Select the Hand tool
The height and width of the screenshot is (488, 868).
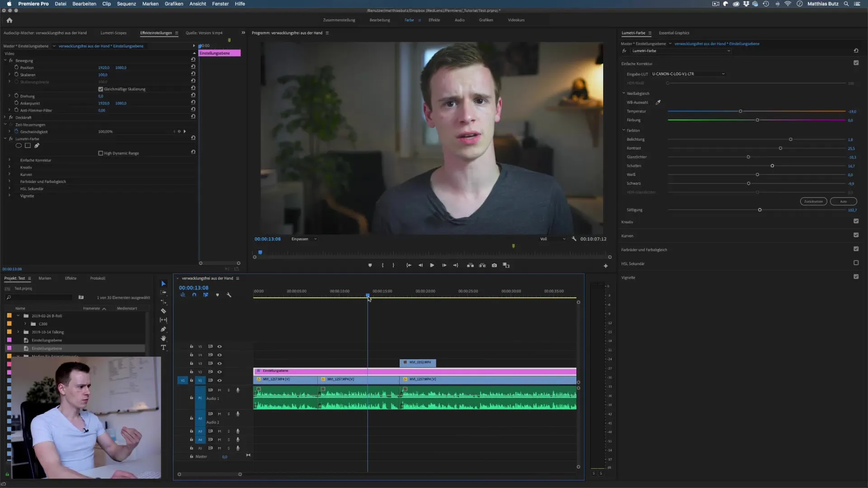164,338
